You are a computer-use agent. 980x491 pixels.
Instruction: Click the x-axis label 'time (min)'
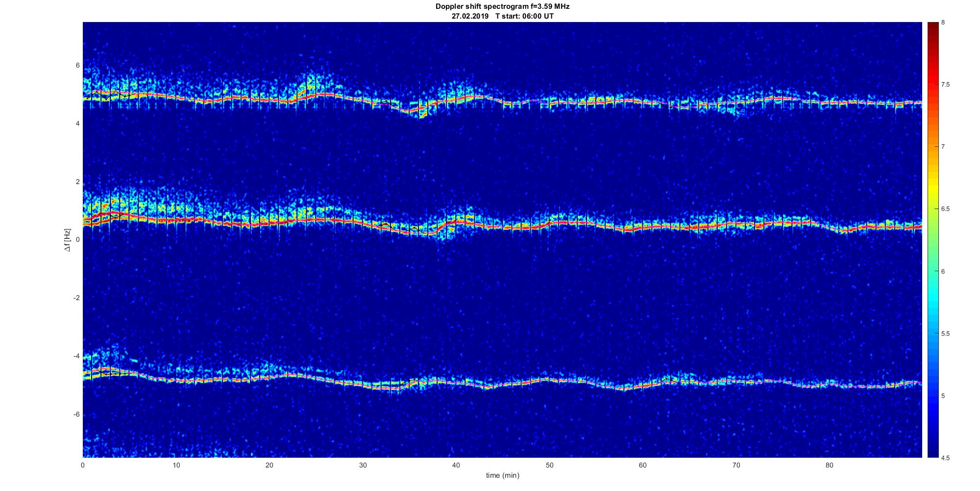[x=502, y=475]
